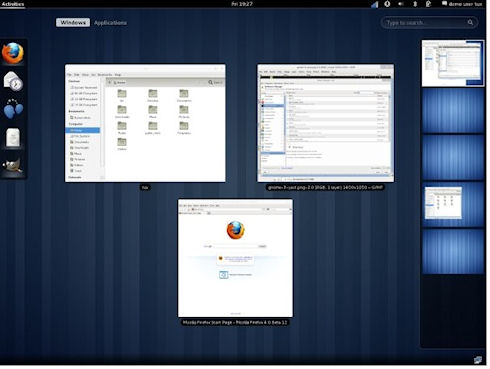
Task: Focus the Type to search field
Action: click(429, 22)
